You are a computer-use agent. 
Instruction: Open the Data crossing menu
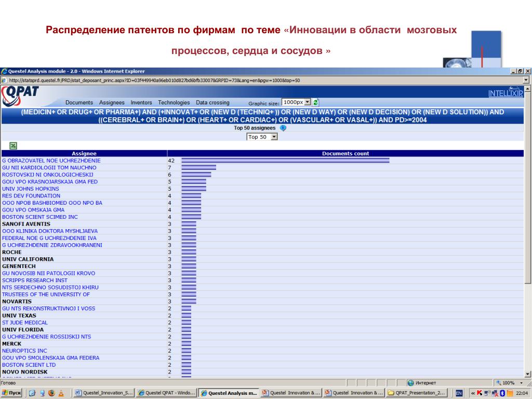coord(212,102)
